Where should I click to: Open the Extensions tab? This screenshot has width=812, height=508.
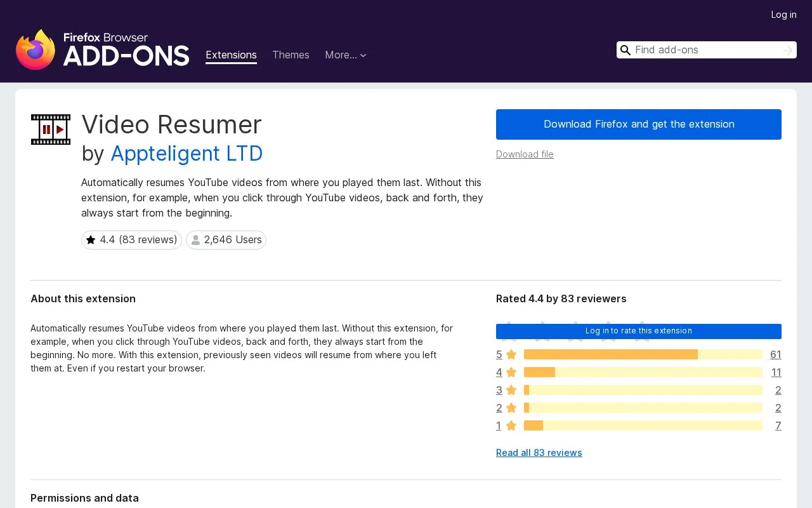point(231,55)
